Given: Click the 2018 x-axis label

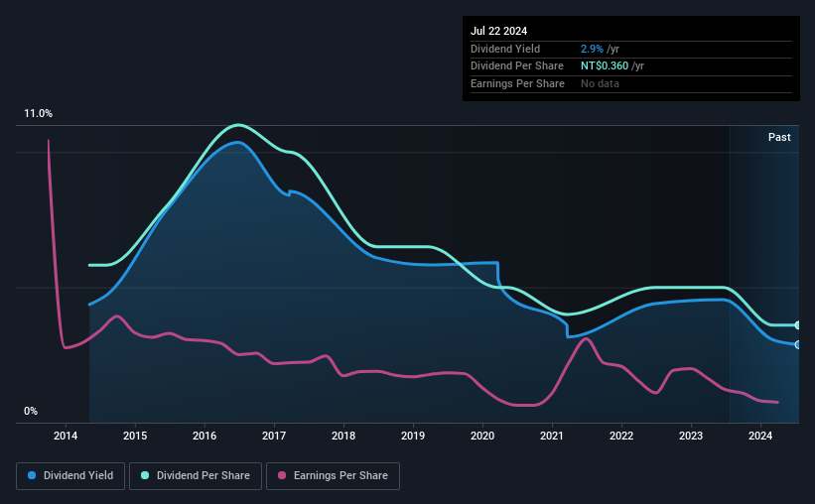Looking at the screenshot, I should coord(343,436).
